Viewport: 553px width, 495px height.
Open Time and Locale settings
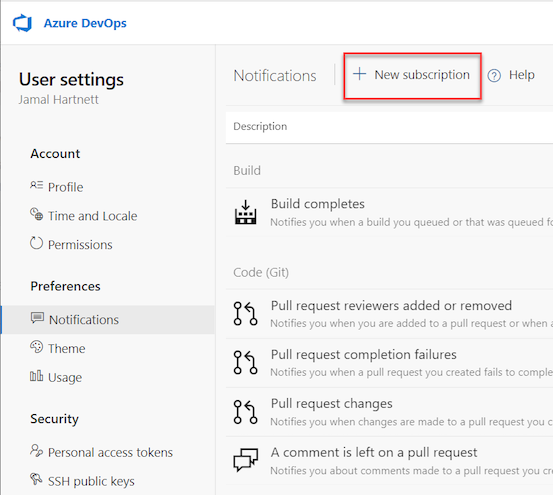pos(92,216)
